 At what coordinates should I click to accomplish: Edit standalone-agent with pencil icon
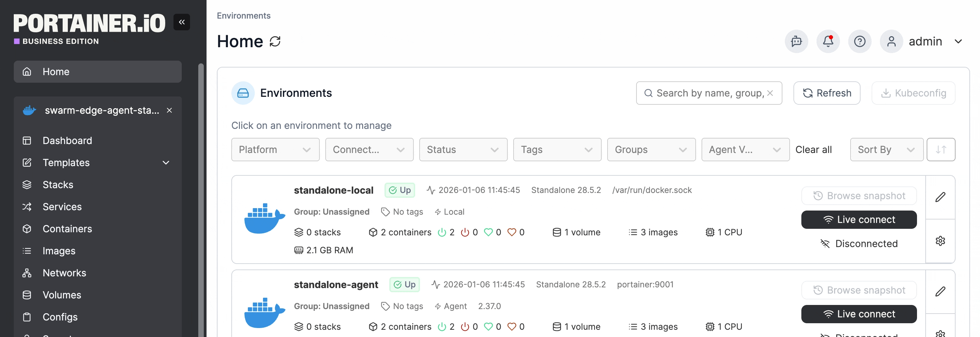click(940, 291)
